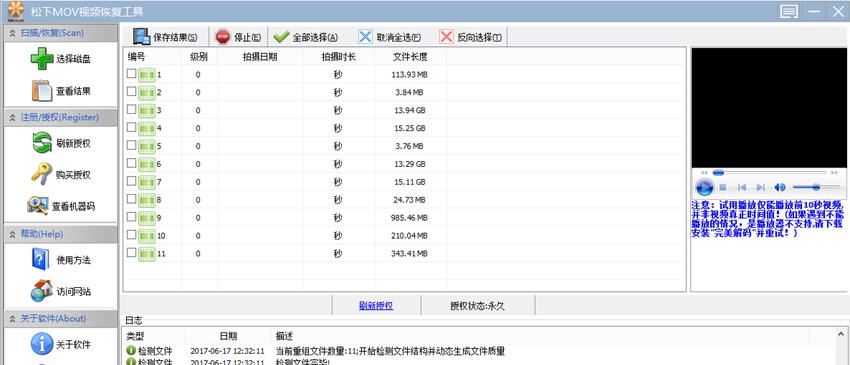This screenshot has height=365, width=850.
Task: Click the 日期 log column header
Action: [228, 336]
